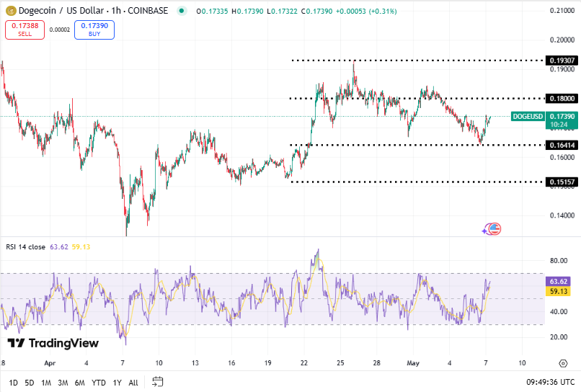
Task: Click the US flag economic event icon
Action: click(494, 229)
